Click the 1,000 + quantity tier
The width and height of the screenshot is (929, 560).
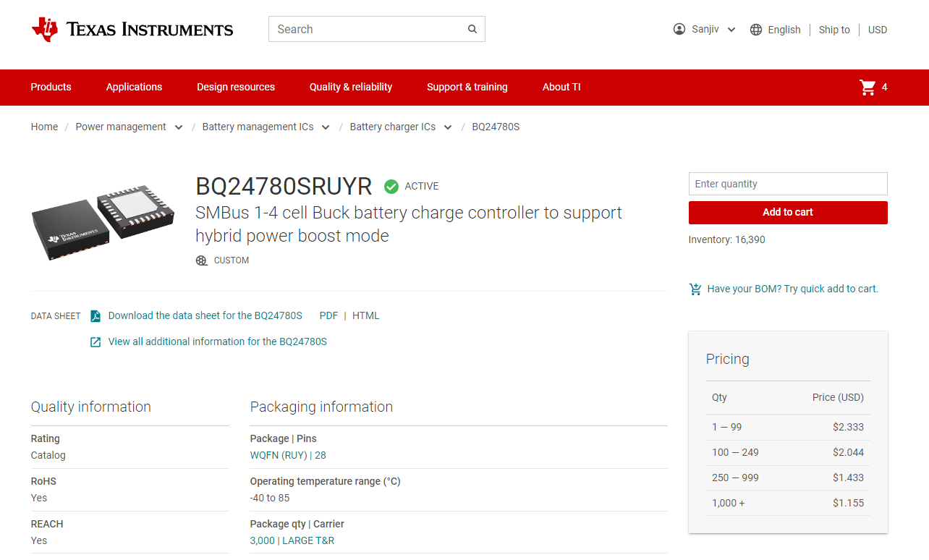(729, 503)
